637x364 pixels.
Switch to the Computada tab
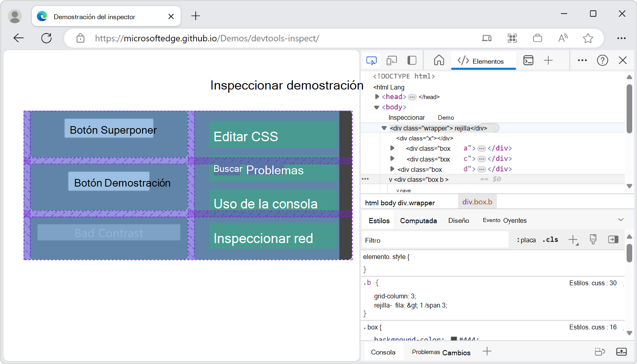pyautogui.click(x=418, y=220)
